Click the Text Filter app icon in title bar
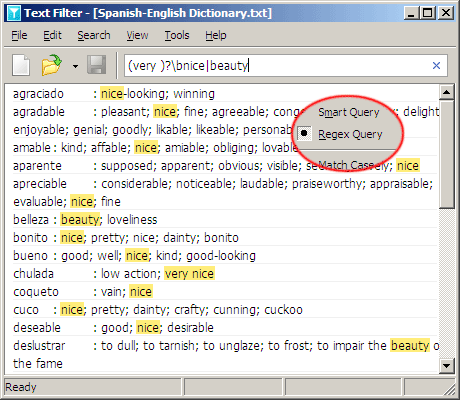This screenshot has width=460, height=400. [14, 13]
